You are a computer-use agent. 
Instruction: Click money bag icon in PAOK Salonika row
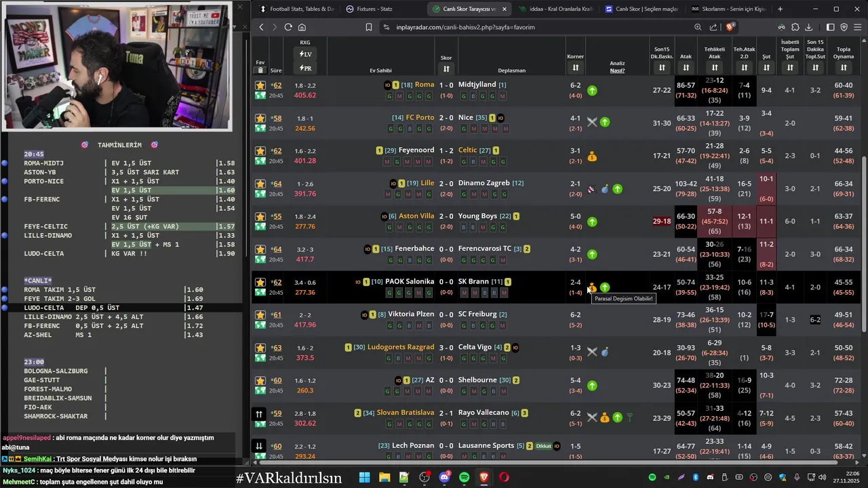tap(592, 287)
